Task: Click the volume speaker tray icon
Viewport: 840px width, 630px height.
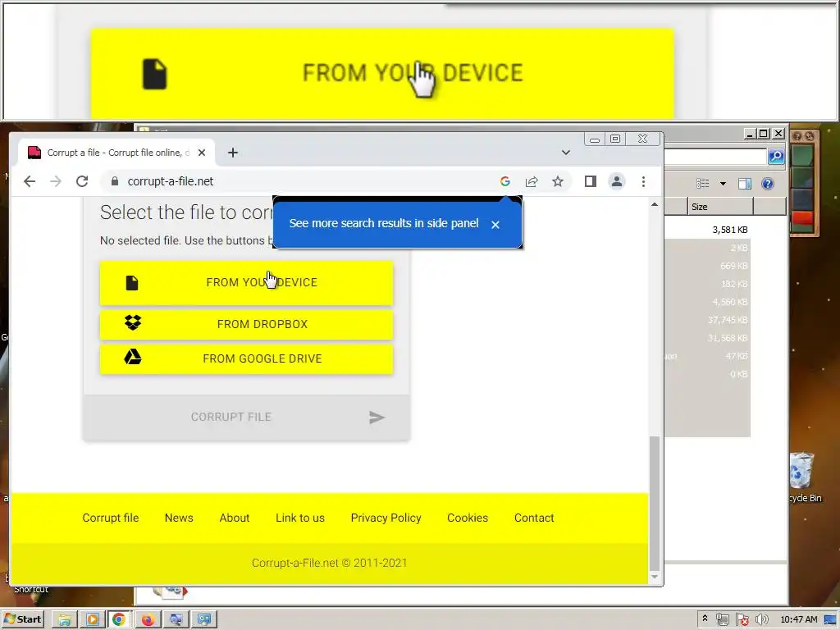Action: coord(761,620)
